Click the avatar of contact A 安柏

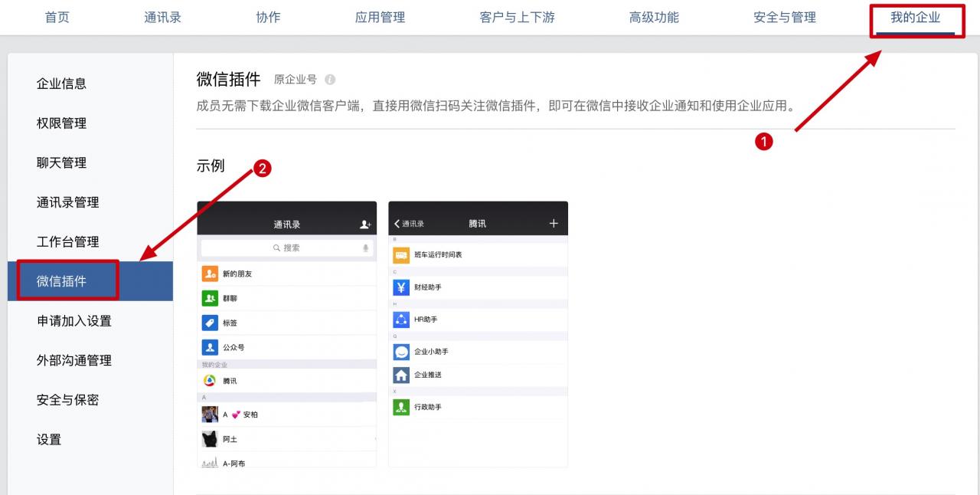click(210, 415)
